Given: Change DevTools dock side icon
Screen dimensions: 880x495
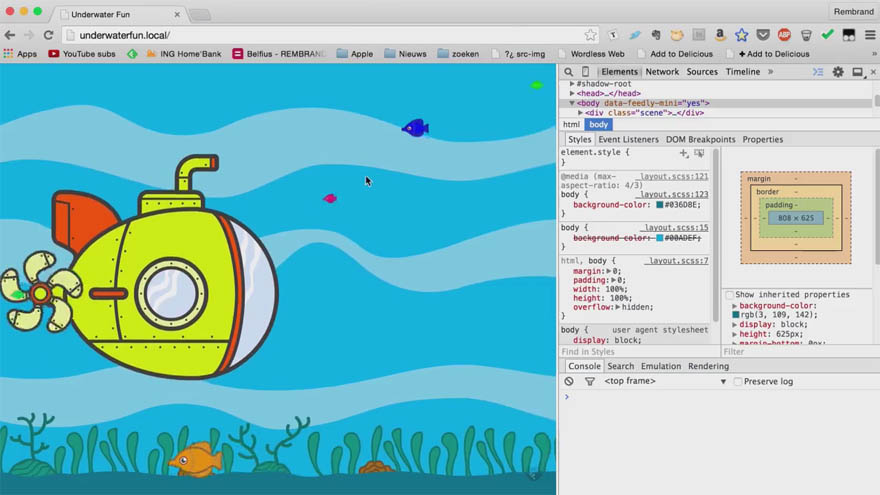Looking at the screenshot, I should [x=857, y=72].
